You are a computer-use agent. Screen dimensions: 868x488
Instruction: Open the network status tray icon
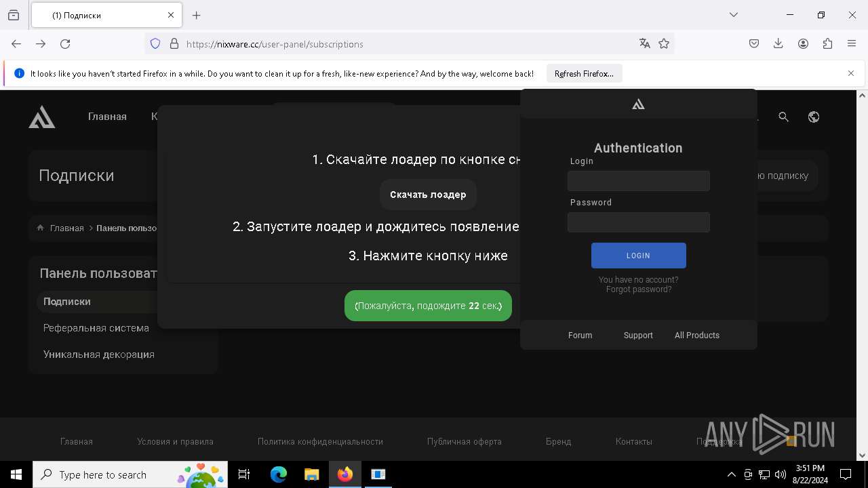pyautogui.click(x=764, y=474)
